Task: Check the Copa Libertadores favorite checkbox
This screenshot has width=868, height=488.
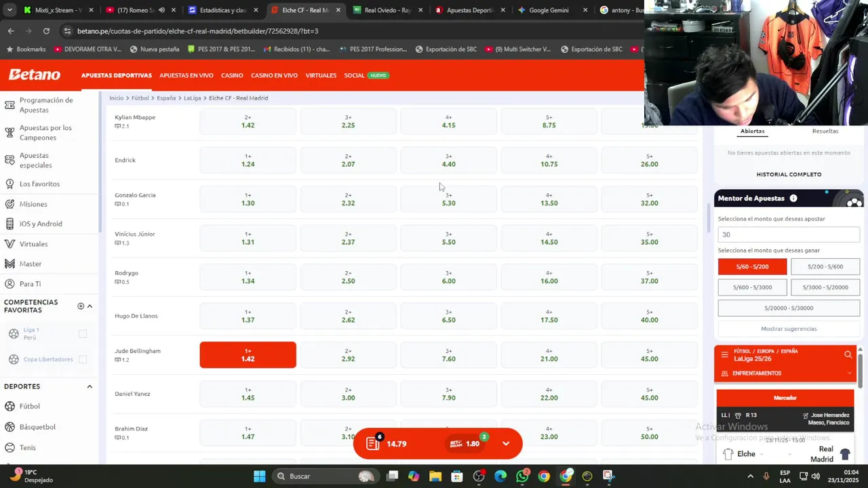Action: [x=83, y=359]
